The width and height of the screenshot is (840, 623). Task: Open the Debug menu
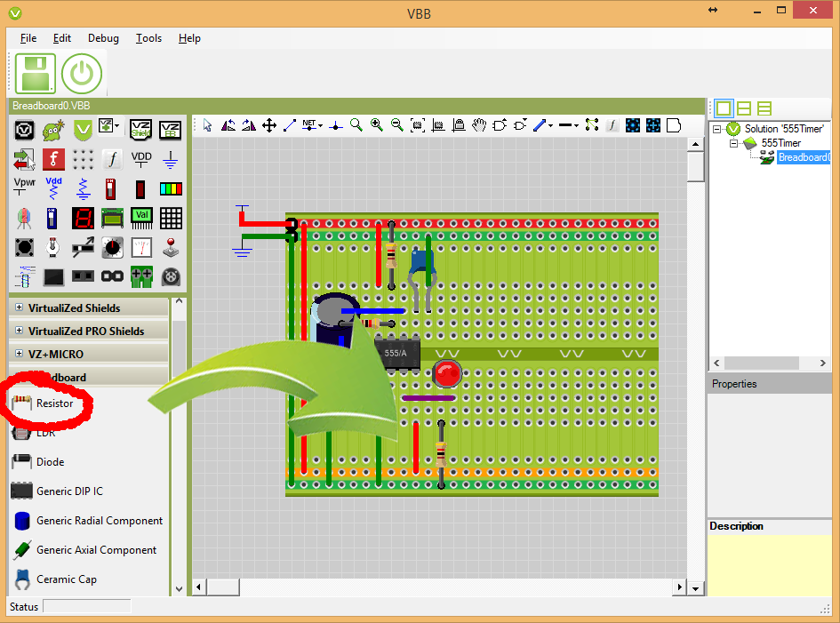(x=103, y=38)
